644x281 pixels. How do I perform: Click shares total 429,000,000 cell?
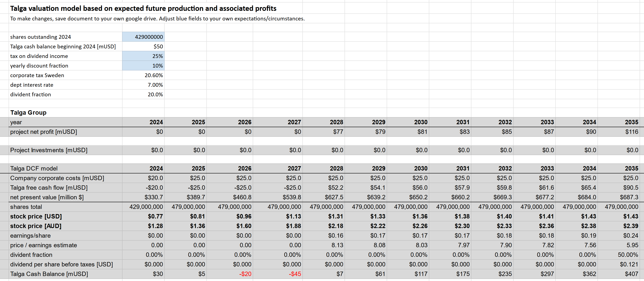pos(143,207)
